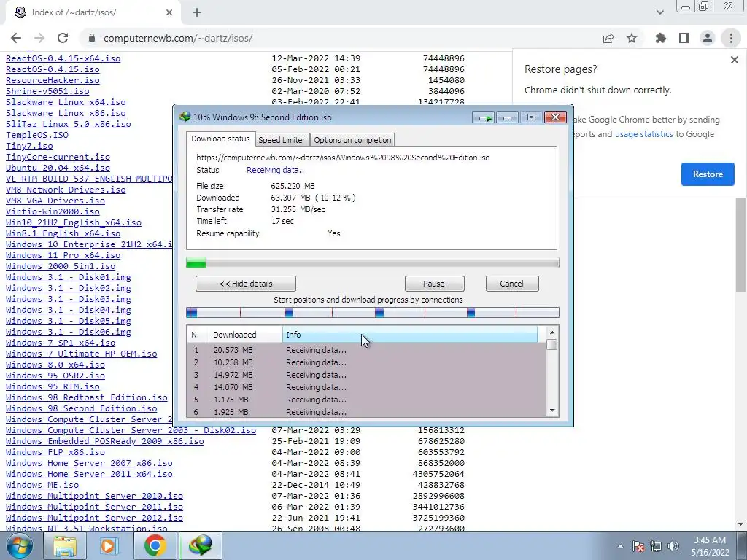Click the connections list scroll down arrow
This screenshot has width=747, height=560.
coord(552,411)
